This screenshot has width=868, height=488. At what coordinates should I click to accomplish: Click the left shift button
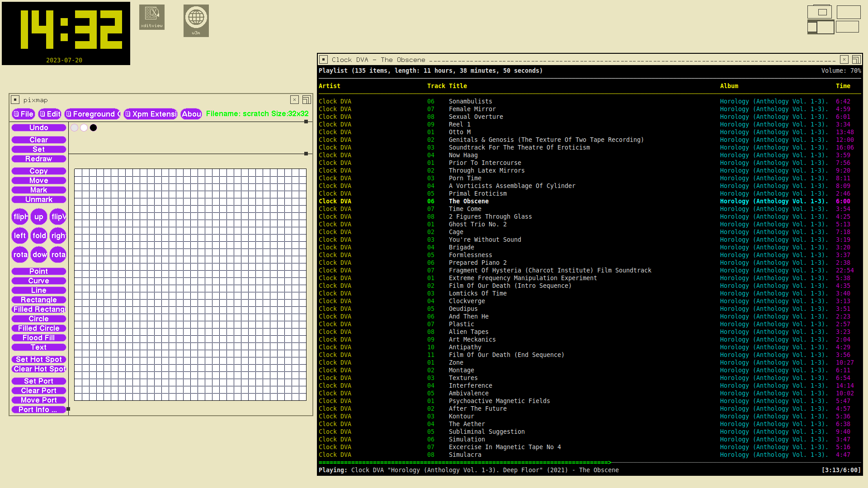point(20,236)
